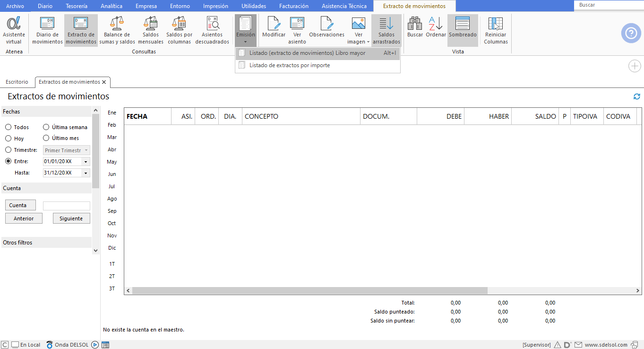Image resolution: width=644 pixels, height=349 pixels.
Task: Click the Onda DELSOL play icon
Action: (95, 345)
